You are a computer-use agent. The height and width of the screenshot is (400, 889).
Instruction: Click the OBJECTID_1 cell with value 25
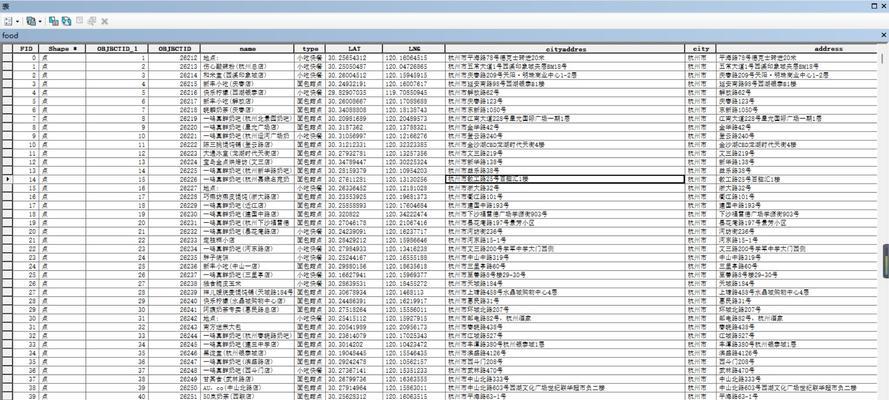117,266
